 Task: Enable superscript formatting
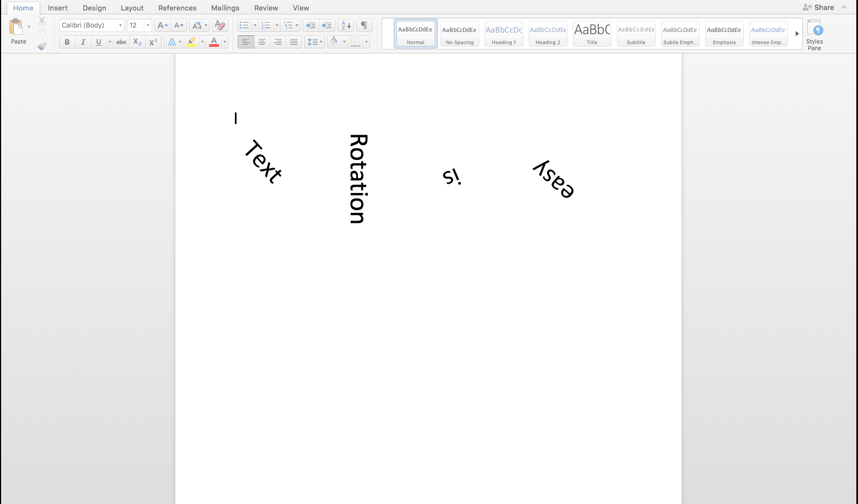[153, 41]
